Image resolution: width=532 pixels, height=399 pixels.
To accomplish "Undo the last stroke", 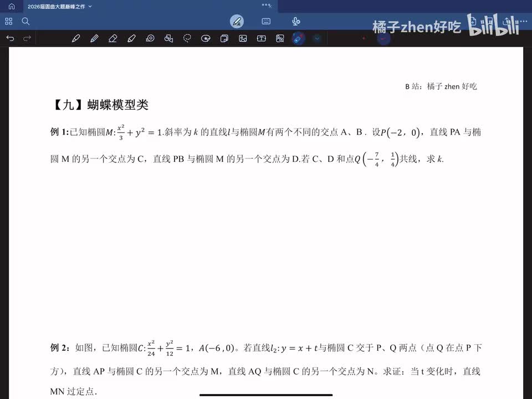I will click(10, 38).
